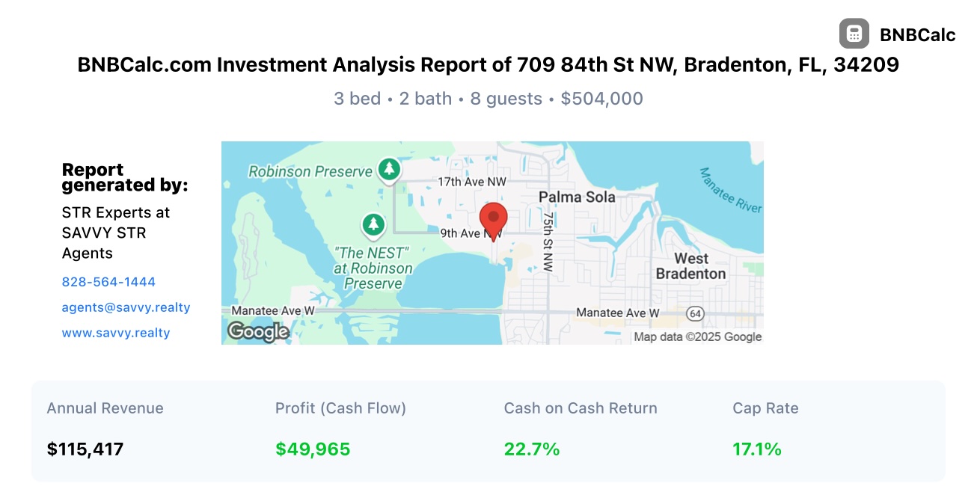Click the 75th St NW road label

pyautogui.click(x=548, y=242)
